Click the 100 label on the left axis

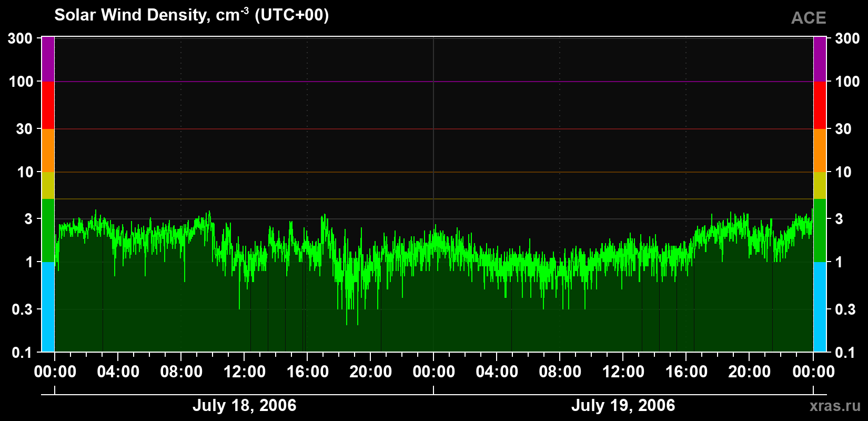[21, 82]
